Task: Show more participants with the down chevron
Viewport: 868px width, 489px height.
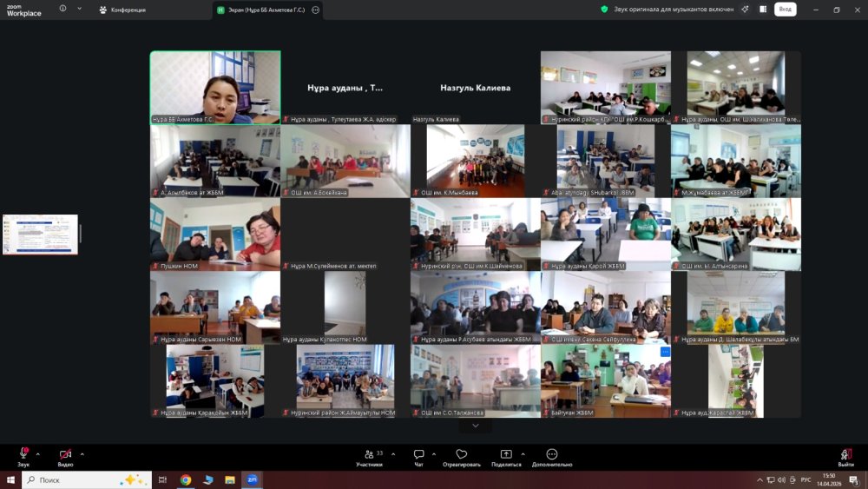Action: pos(475,426)
